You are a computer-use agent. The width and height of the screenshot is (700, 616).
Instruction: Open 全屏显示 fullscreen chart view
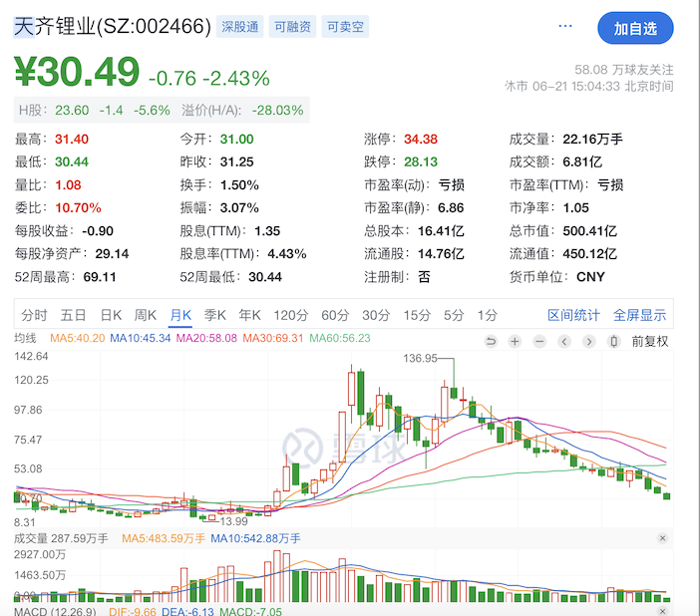[x=640, y=315]
